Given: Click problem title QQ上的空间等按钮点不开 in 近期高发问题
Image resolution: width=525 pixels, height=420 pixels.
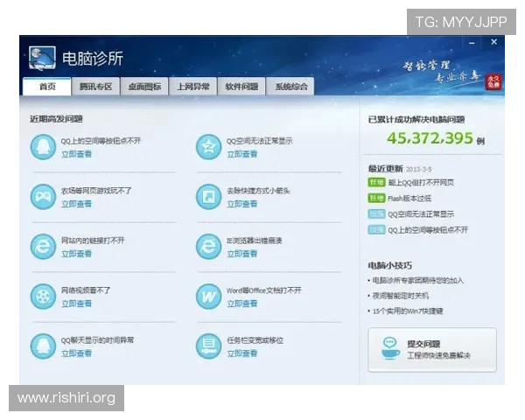Looking at the screenshot, I should [101, 141].
